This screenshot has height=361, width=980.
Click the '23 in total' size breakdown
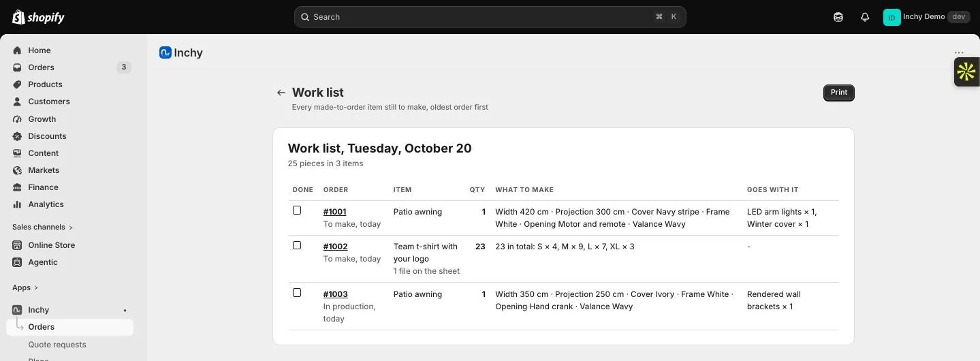point(565,247)
